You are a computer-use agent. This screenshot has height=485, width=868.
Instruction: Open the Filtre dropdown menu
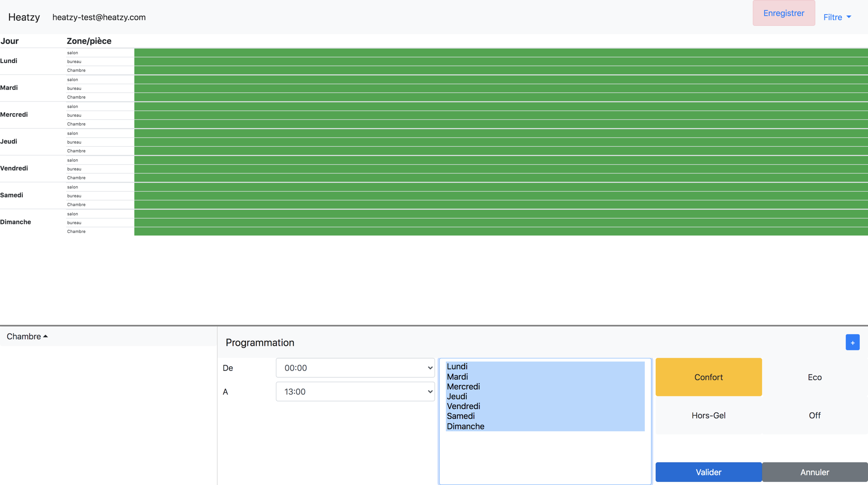pos(837,17)
